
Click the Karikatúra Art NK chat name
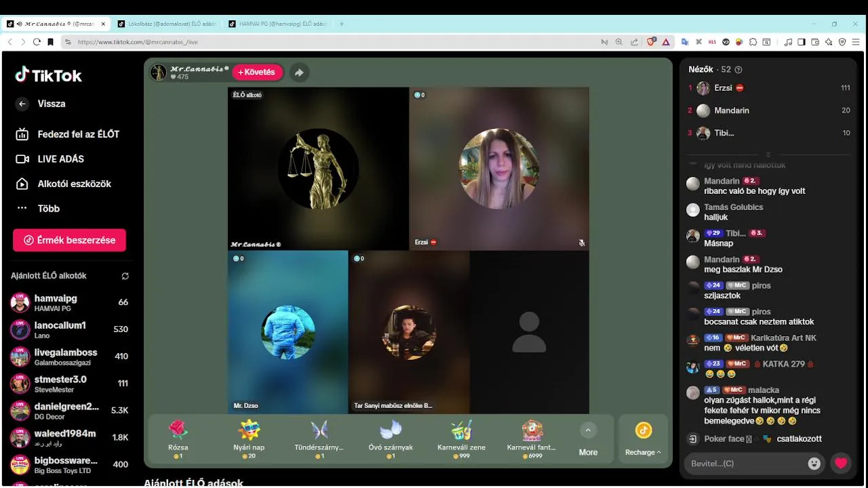click(783, 338)
